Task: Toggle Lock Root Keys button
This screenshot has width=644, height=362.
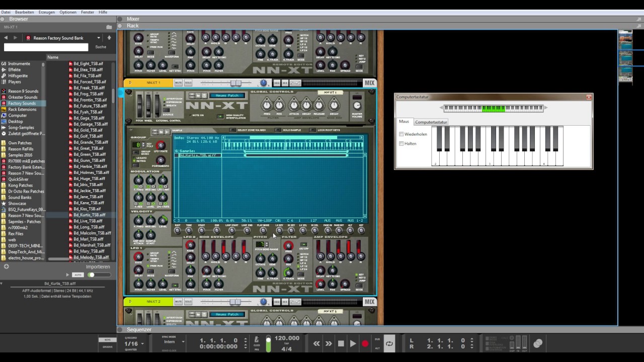Action: [312, 130]
